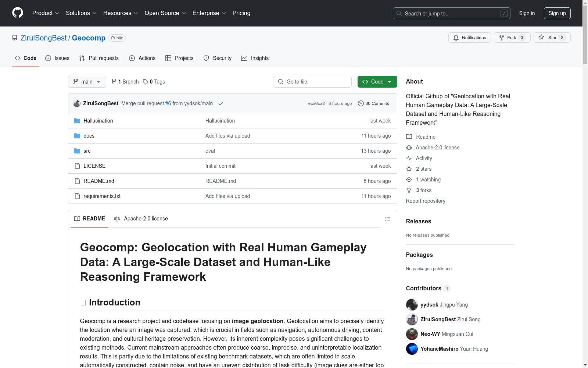Click the Go to file search field
This screenshot has height=368, width=588.
(x=312, y=82)
